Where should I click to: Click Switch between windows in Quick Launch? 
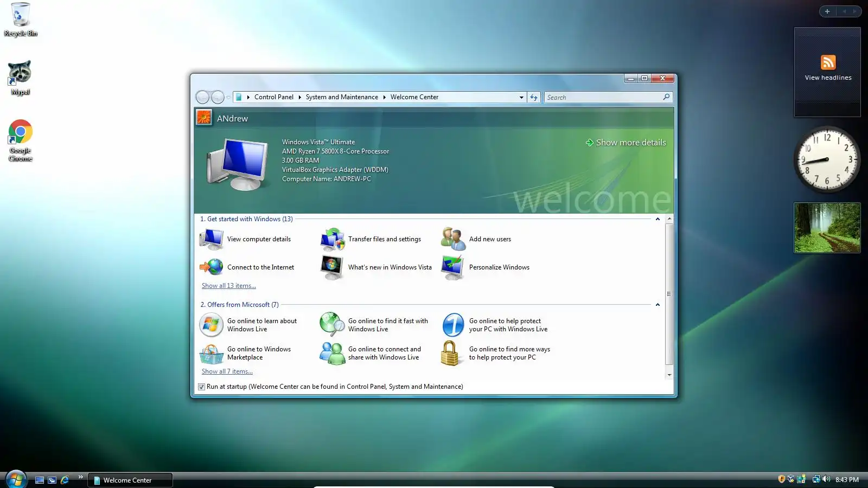(52, 480)
